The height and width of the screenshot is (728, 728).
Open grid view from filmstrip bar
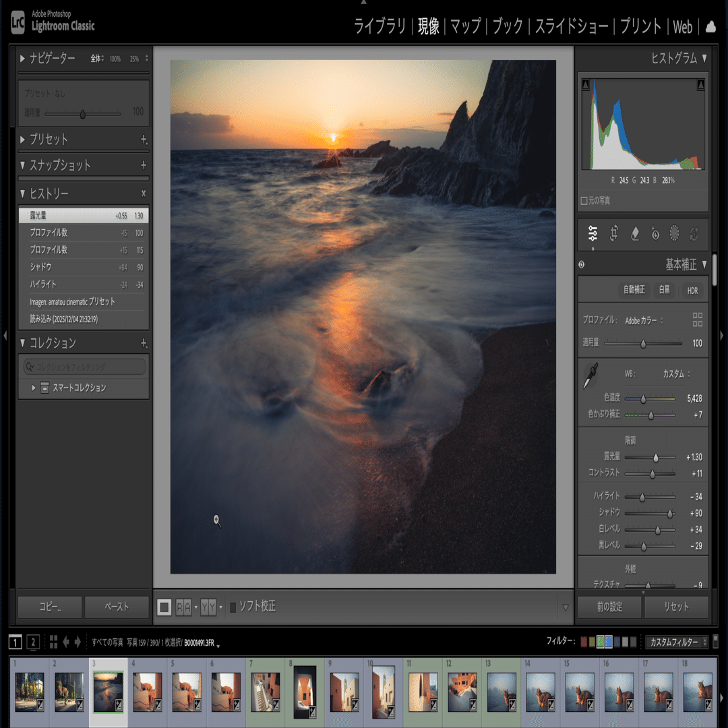pyautogui.click(x=53, y=642)
